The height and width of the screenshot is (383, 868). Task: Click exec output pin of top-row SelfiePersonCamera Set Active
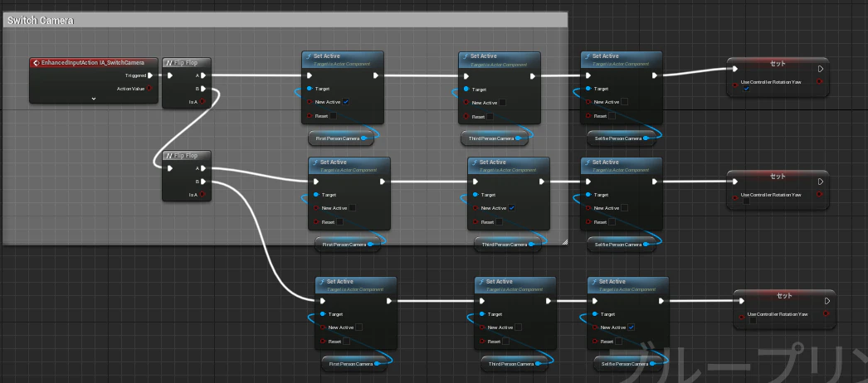tap(655, 75)
